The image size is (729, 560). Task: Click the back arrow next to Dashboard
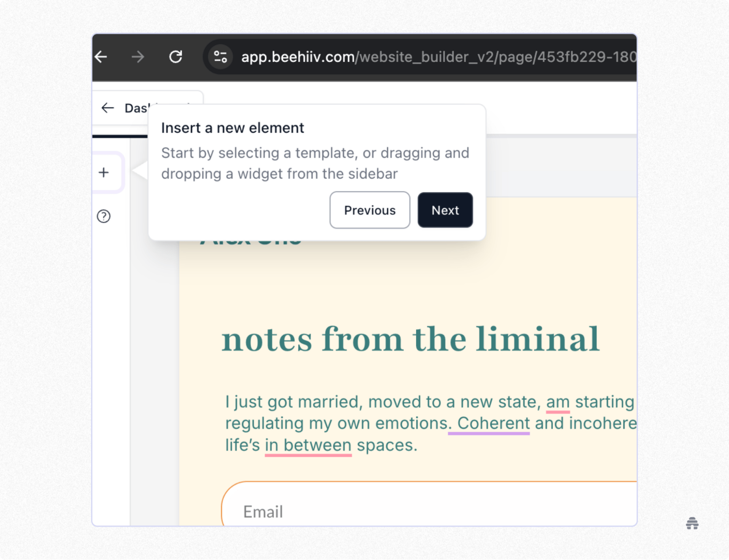click(x=107, y=108)
